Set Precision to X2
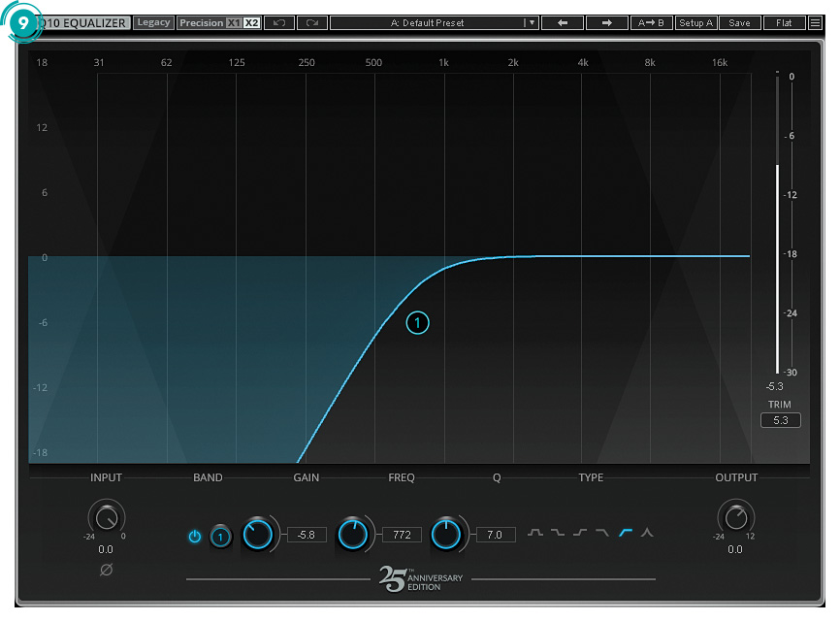840x622 pixels. tap(251, 22)
